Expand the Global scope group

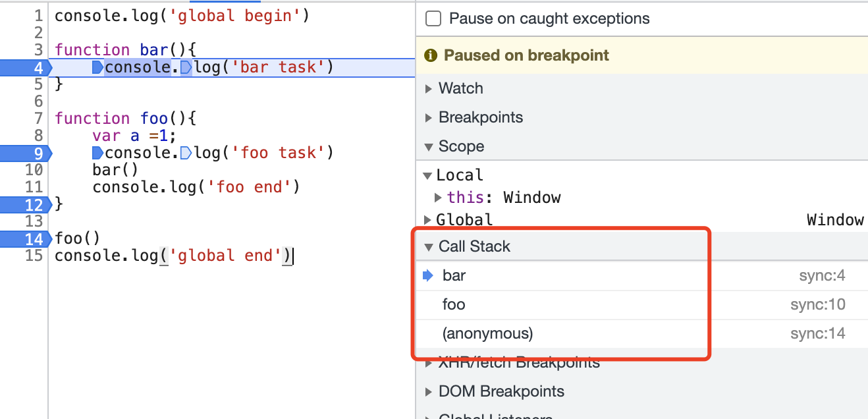(427, 220)
